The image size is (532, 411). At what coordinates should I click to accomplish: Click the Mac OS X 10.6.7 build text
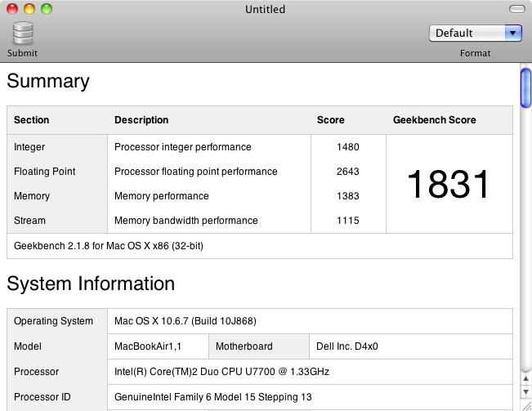(x=185, y=321)
